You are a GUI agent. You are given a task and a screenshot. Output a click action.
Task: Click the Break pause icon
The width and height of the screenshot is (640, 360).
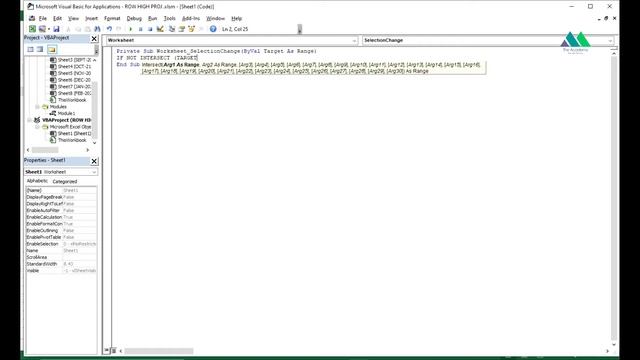coord(140,29)
